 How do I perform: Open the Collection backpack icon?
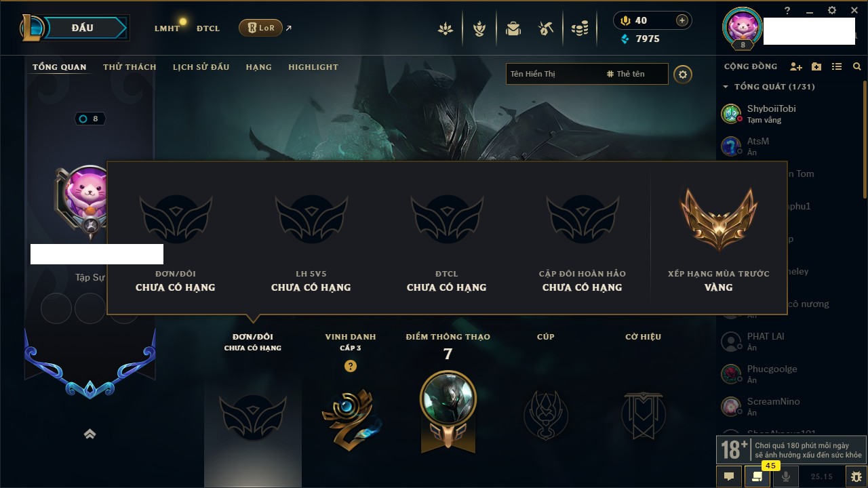tap(513, 28)
